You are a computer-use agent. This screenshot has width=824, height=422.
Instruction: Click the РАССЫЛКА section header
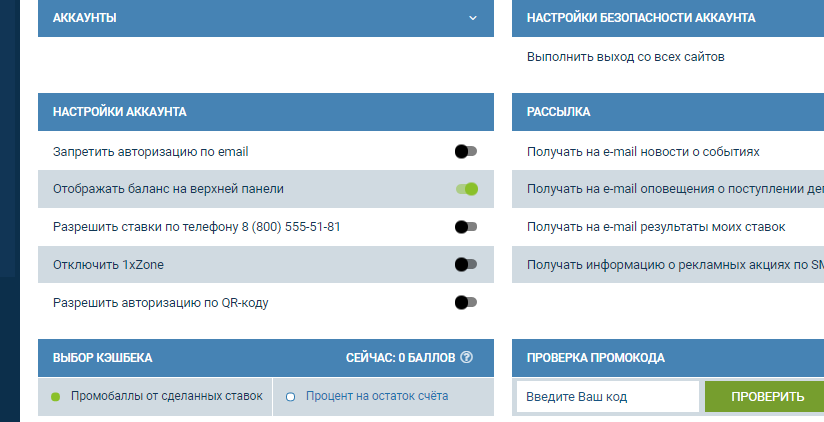point(558,112)
